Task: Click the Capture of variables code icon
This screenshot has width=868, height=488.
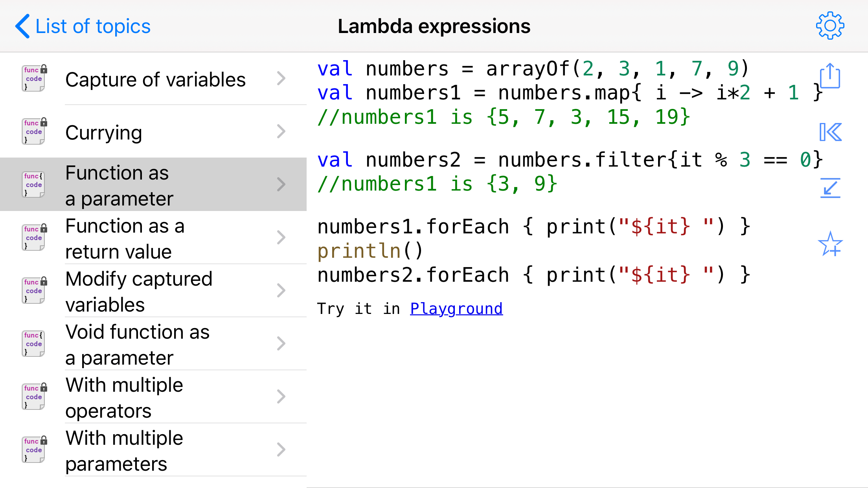Action: pos(34,78)
